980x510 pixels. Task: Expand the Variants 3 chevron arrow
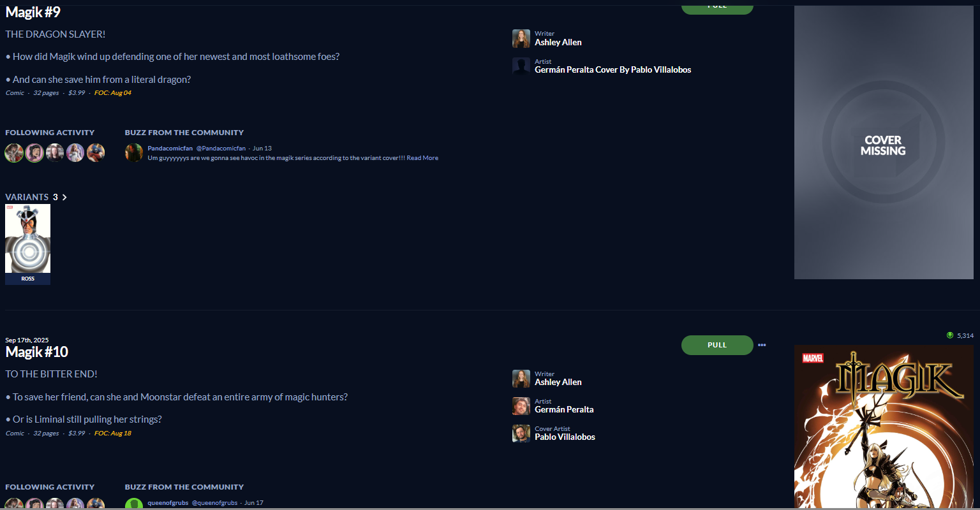[x=64, y=197]
